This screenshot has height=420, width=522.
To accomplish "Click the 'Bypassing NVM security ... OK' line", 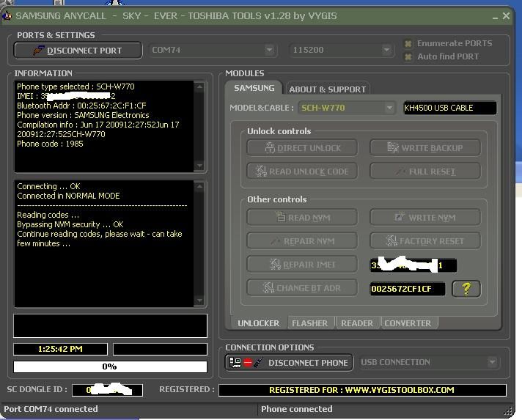I will tap(70, 224).
